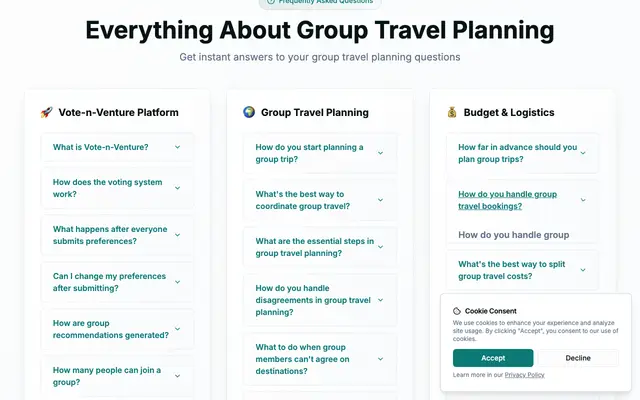Click the globe icon beside Group Travel Planning
640x400 pixels.
click(249, 112)
